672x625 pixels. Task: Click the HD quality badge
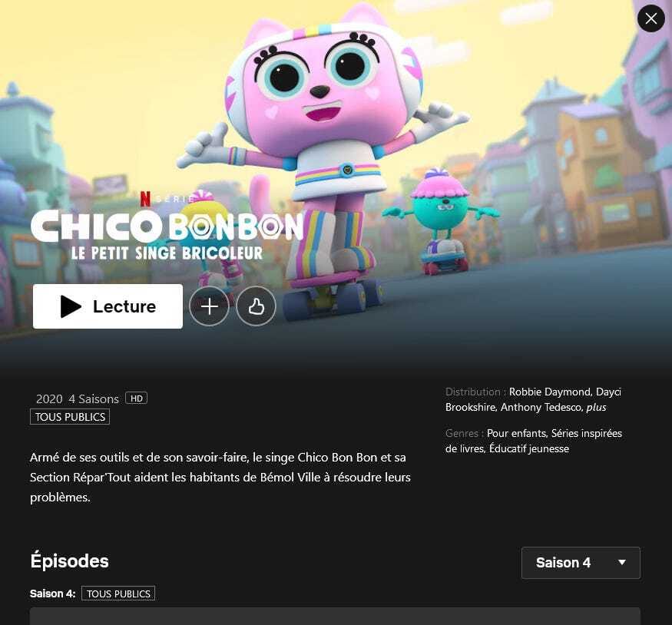[x=136, y=398]
